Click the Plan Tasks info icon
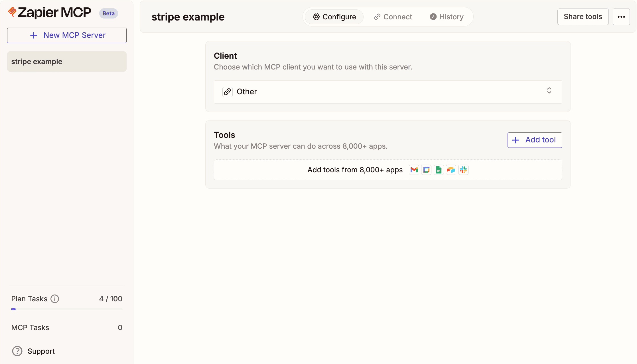637x364 pixels. [55, 299]
